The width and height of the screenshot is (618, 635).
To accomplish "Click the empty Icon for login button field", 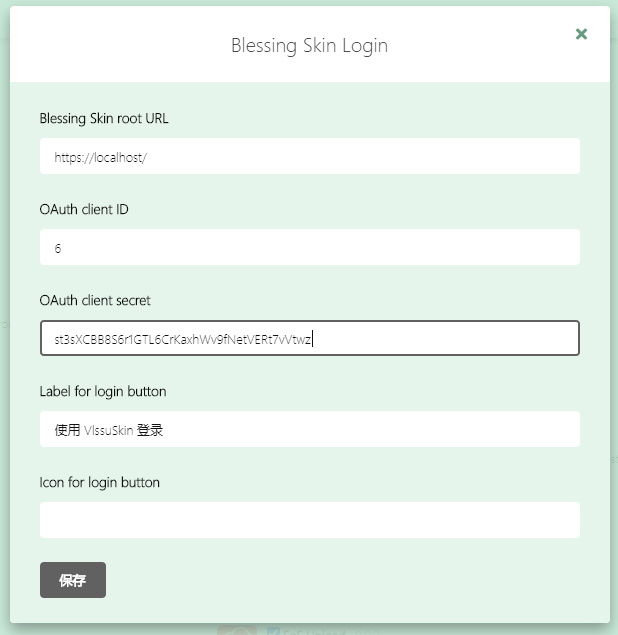I will (309, 520).
